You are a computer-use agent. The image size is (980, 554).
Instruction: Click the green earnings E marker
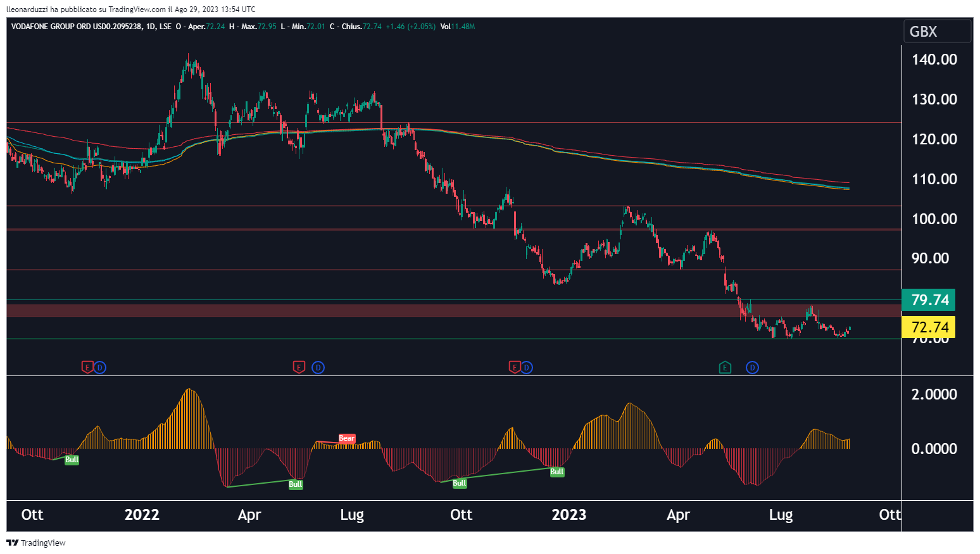click(725, 367)
